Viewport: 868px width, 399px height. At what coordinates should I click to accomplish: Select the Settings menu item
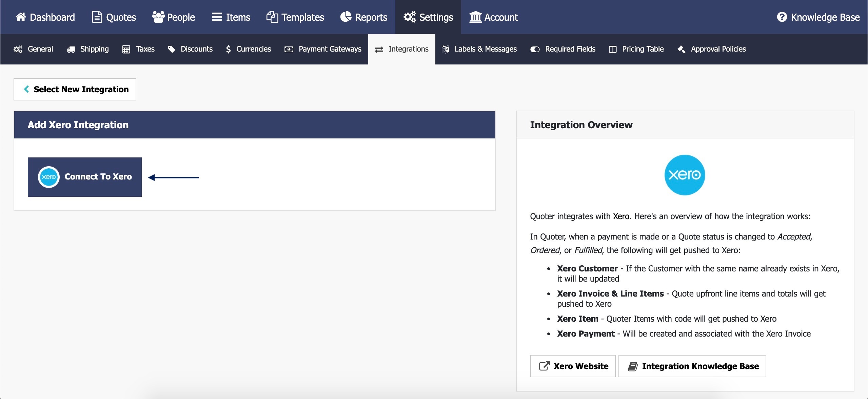(x=428, y=17)
